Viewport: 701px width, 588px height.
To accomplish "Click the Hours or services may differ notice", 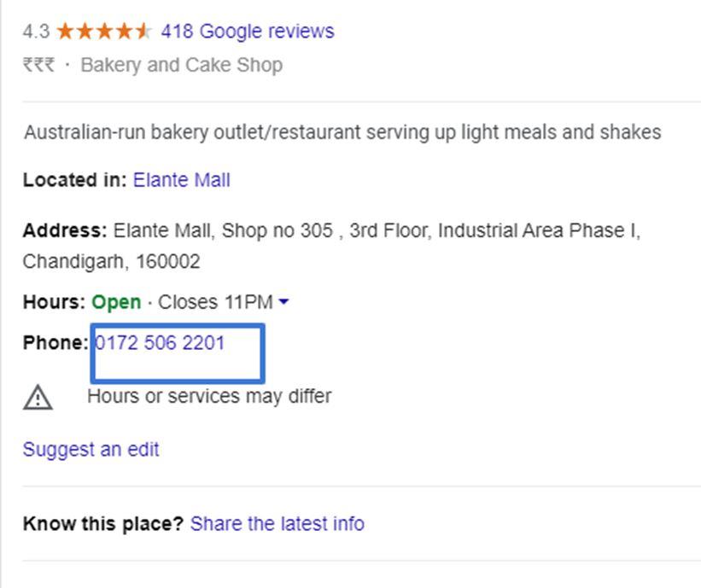I will point(209,396).
